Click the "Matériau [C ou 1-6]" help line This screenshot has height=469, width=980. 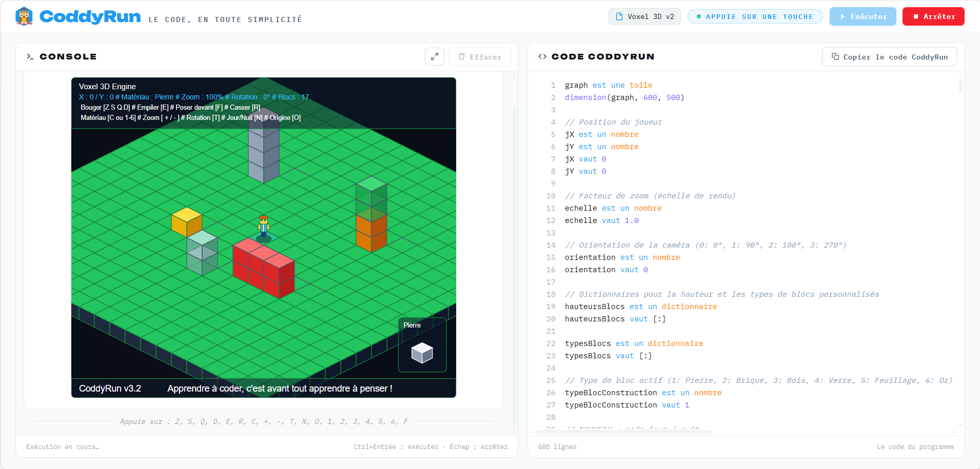[190, 117]
